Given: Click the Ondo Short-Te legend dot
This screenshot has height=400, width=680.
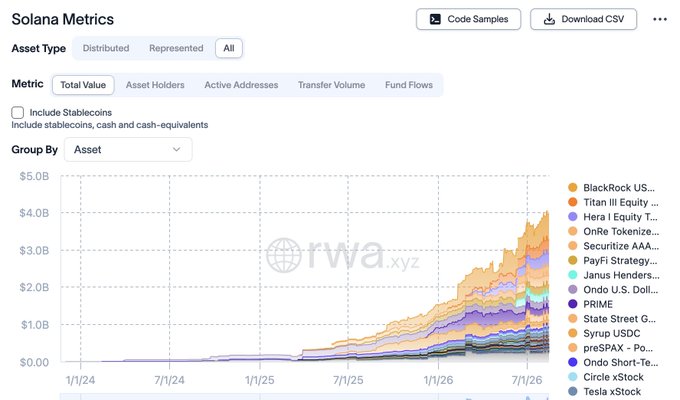Looking at the screenshot, I should point(572,362).
